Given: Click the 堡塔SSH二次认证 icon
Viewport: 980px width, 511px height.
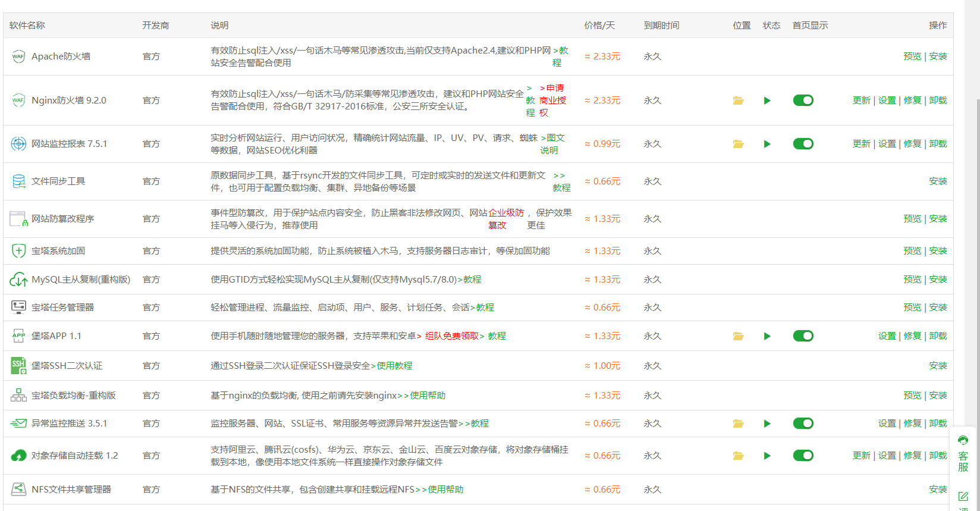Looking at the screenshot, I should [18, 365].
